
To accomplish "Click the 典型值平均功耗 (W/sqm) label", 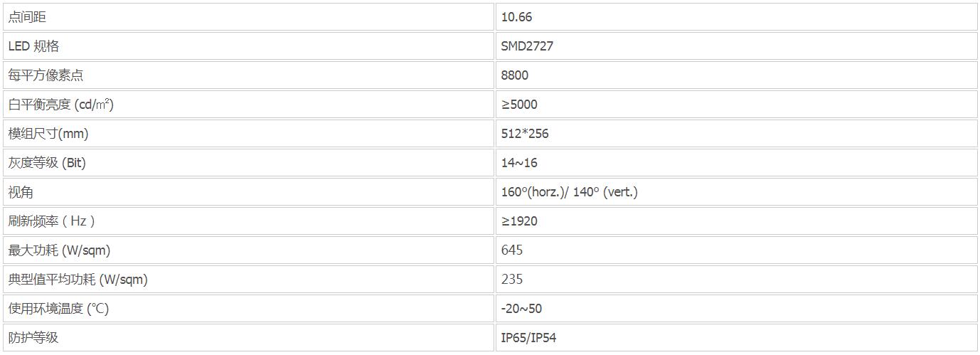I will pyautogui.click(x=78, y=280).
